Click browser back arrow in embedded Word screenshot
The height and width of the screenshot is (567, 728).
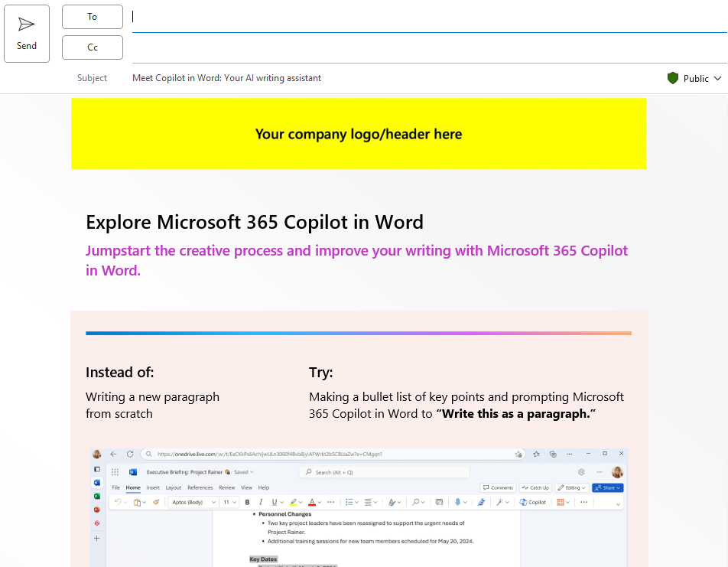tap(113, 454)
